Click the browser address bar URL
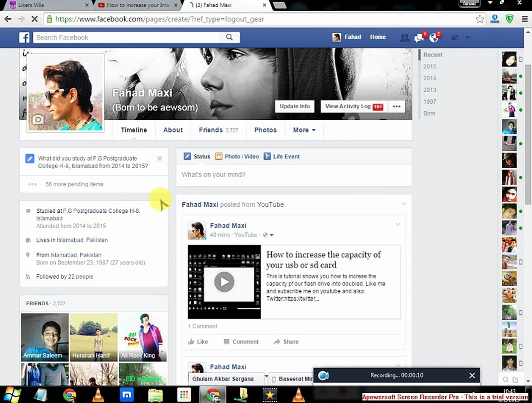The width and height of the screenshot is (532, 403). tap(160, 19)
